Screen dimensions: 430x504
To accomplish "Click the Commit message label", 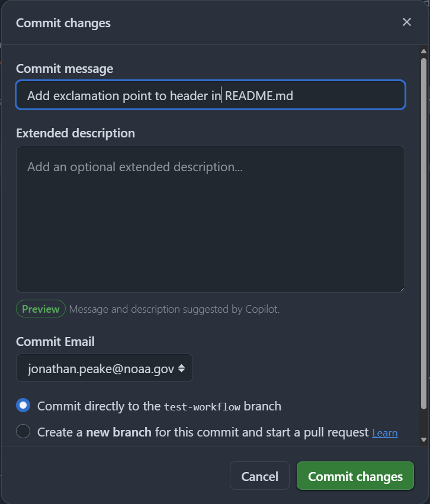I will (65, 69).
